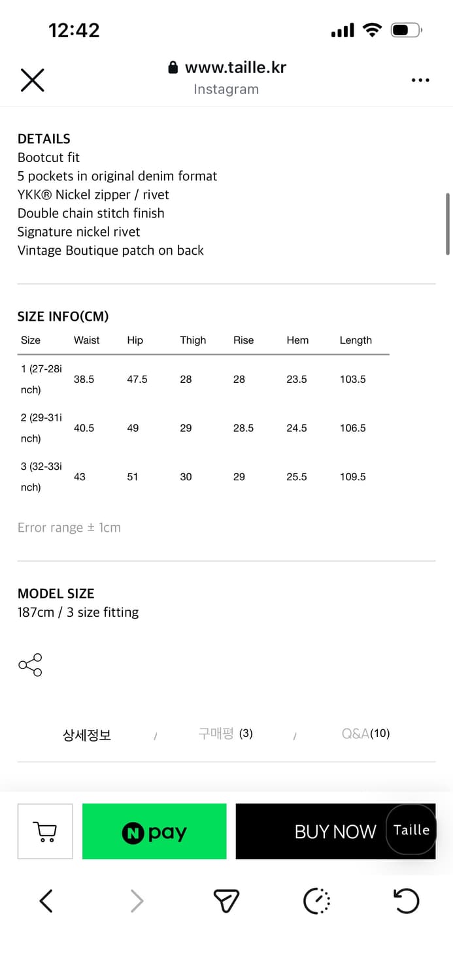This screenshot has width=453, height=980.
Task: Go forward with the right arrow
Action: 137,902
